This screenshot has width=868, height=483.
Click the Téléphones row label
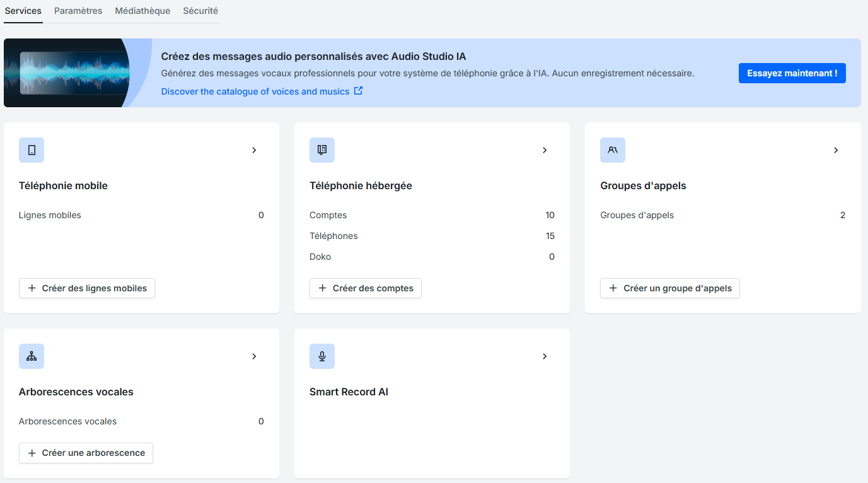[x=333, y=236]
